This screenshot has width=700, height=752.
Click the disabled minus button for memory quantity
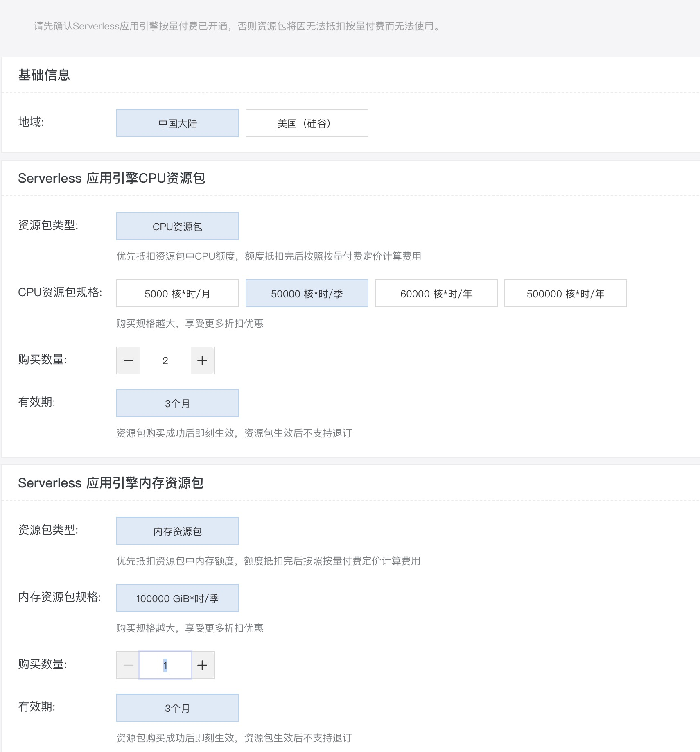click(128, 665)
